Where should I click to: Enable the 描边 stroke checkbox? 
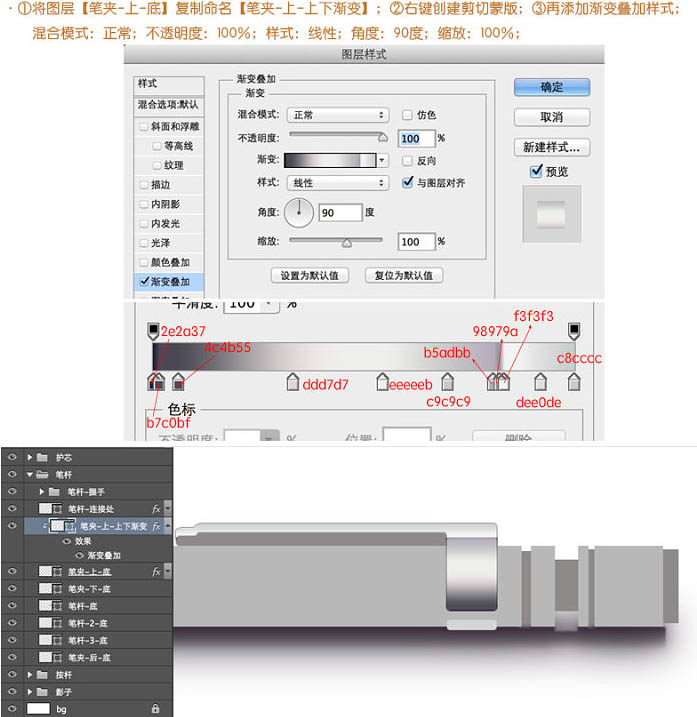click(144, 184)
